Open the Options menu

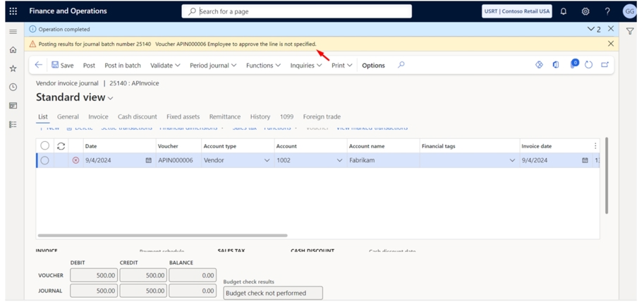coord(373,66)
